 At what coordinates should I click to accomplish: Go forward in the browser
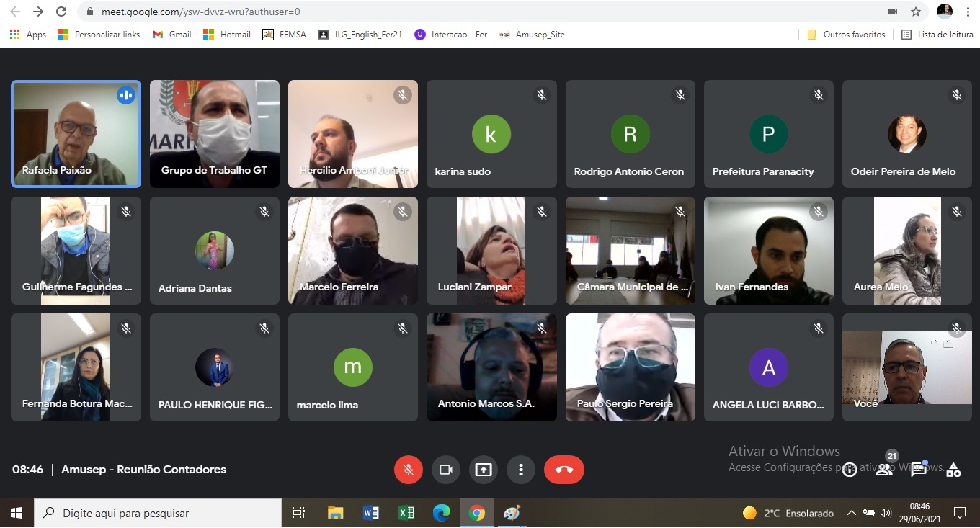click(x=38, y=12)
